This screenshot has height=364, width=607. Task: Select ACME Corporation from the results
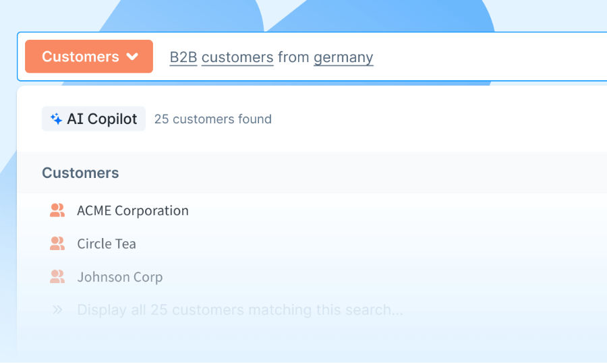point(133,210)
